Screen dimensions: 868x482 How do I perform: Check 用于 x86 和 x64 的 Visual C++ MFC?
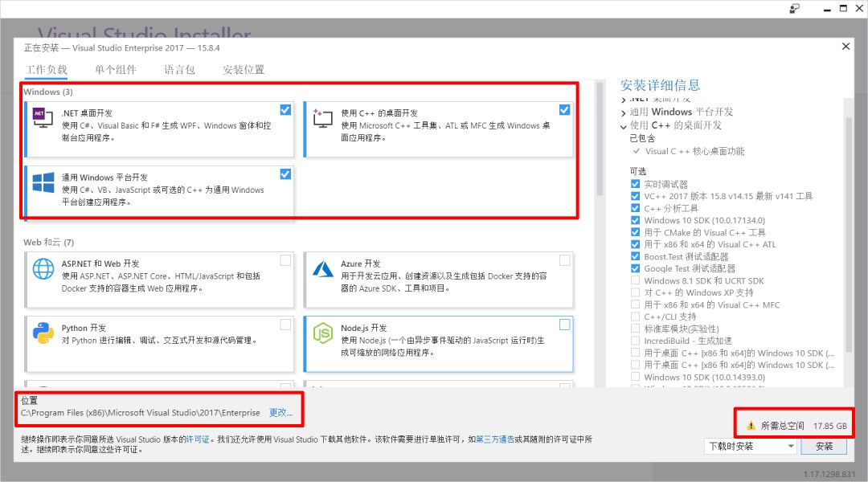click(635, 304)
